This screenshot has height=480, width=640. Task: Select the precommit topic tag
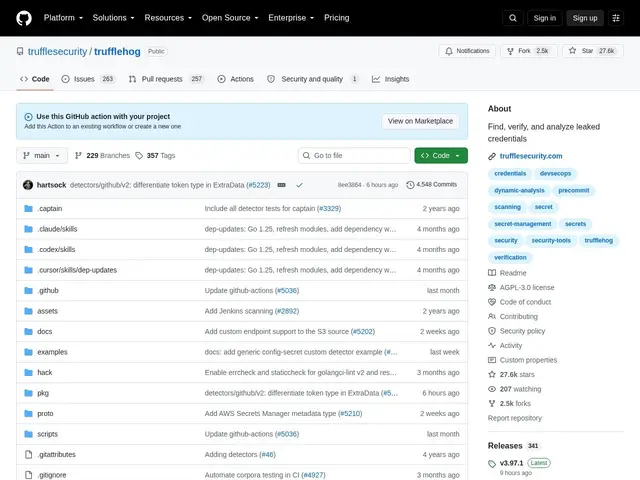[x=573, y=191]
